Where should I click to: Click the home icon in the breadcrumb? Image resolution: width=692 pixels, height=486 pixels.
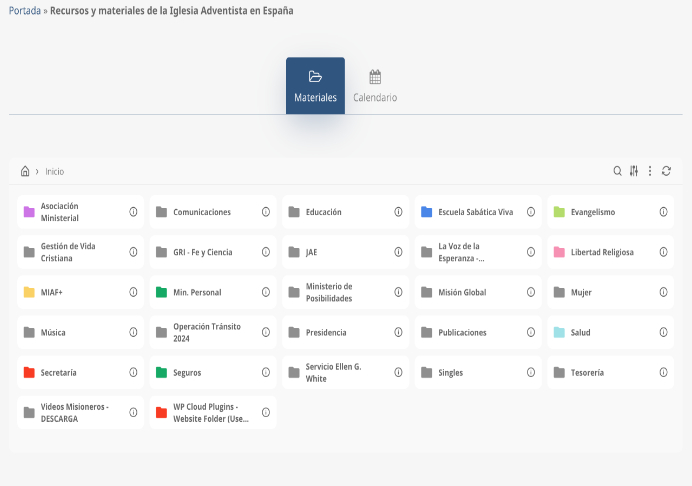tap(25, 171)
